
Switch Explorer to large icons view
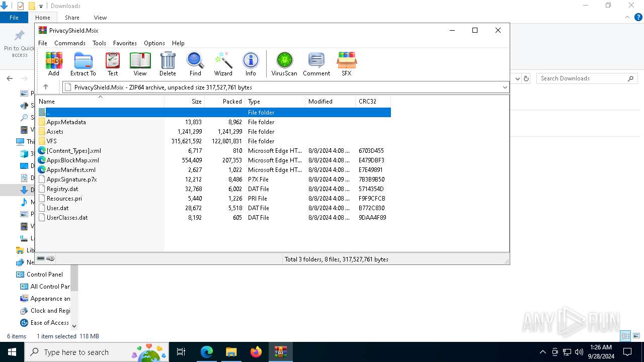pyautogui.click(x=636, y=336)
